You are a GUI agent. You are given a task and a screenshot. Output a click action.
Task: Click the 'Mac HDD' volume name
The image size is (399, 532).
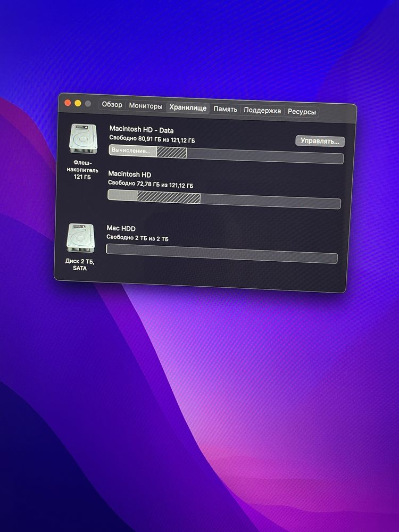point(121,228)
